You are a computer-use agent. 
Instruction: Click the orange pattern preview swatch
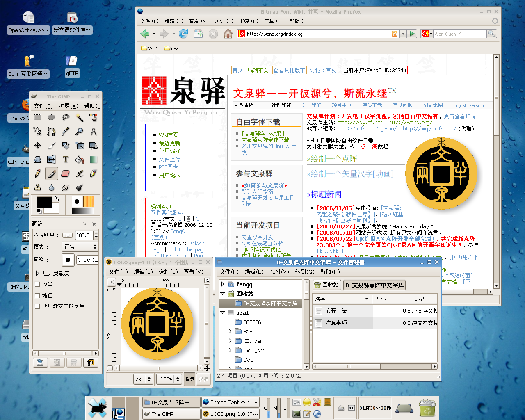(x=89, y=202)
